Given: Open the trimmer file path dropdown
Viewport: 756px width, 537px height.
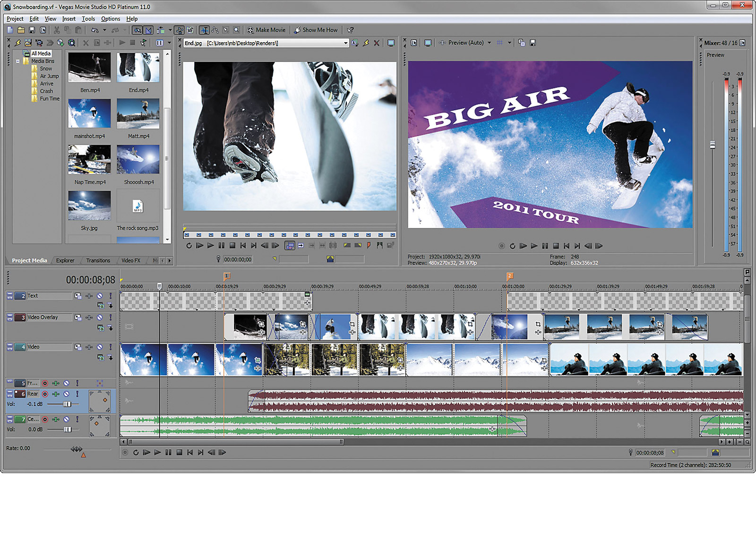Looking at the screenshot, I should click(345, 43).
